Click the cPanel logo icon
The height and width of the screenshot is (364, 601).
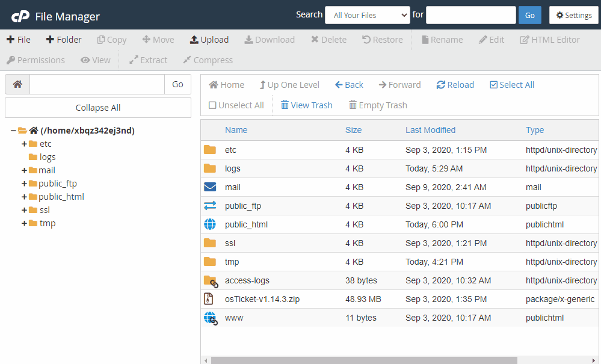click(20, 16)
